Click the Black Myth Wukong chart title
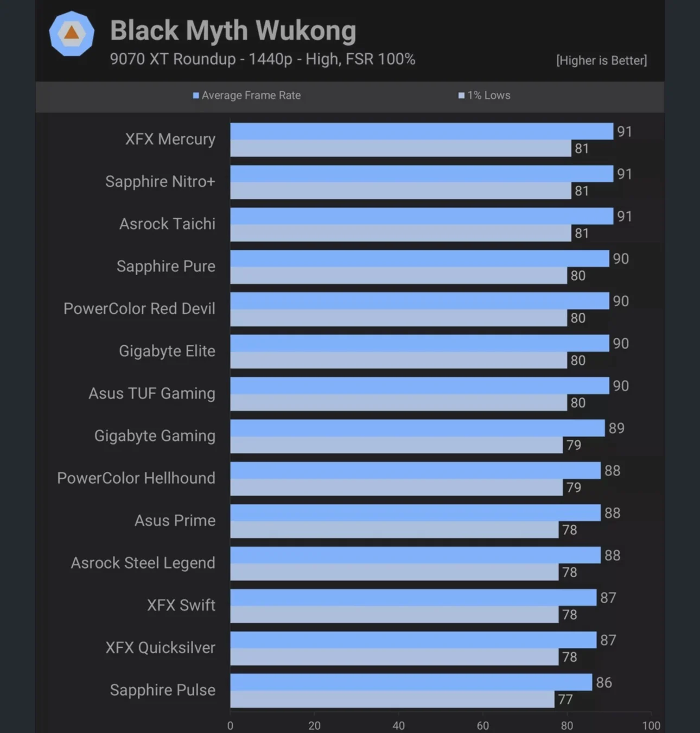 click(x=233, y=30)
